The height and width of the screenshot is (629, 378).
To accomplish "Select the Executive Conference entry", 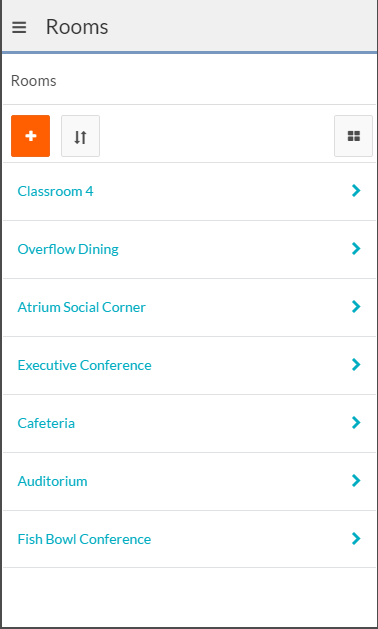I will pyautogui.click(x=84, y=365).
